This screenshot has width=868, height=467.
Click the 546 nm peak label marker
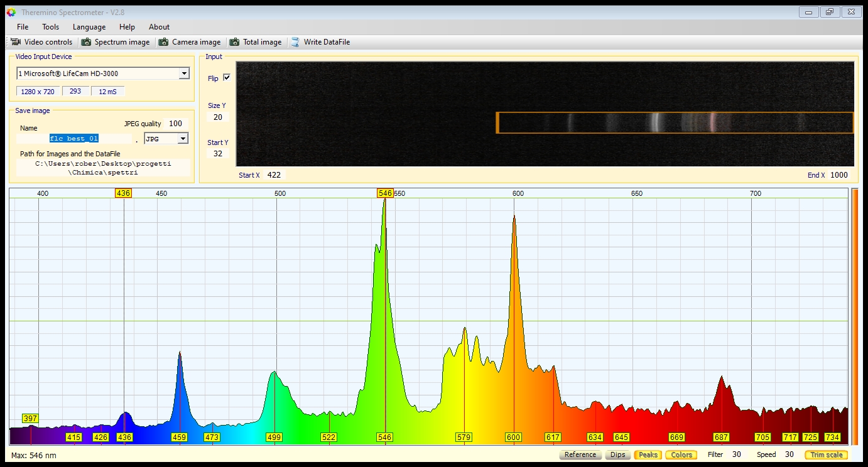[x=384, y=437]
